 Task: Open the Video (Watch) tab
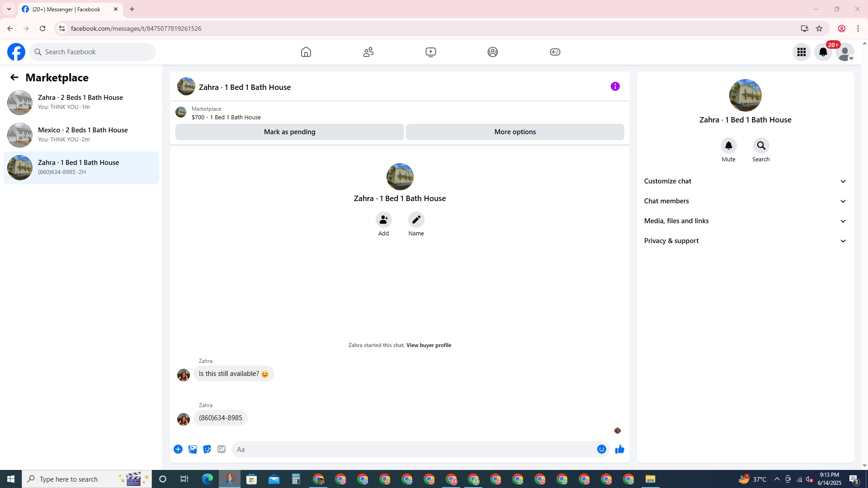point(431,52)
